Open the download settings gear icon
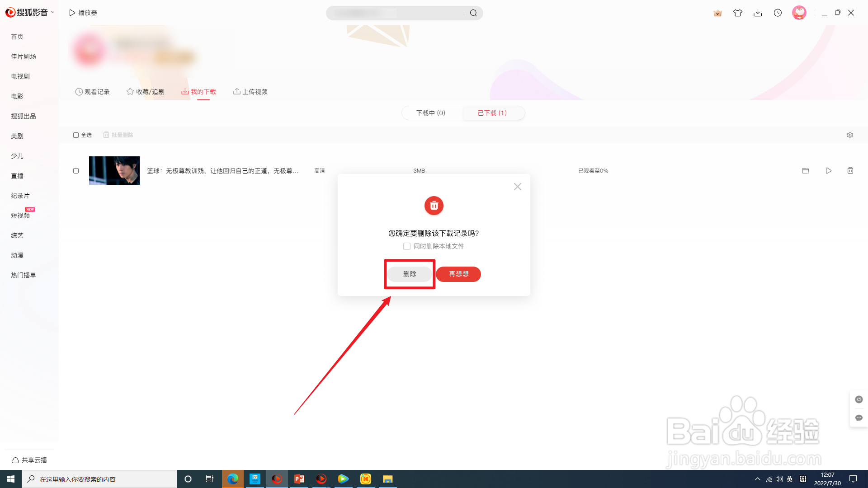The width and height of the screenshot is (868, 488). click(x=850, y=135)
